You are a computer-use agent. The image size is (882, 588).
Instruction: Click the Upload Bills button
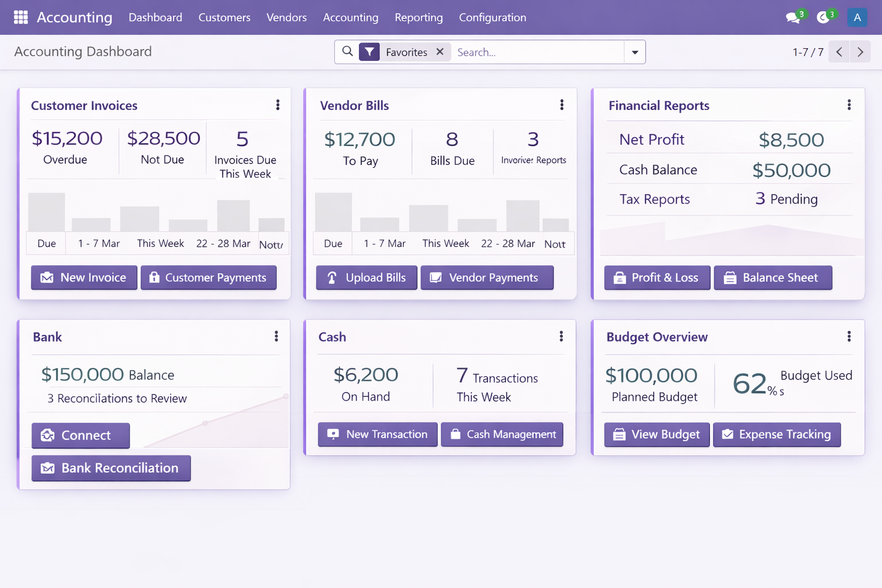(x=366, y=277)
